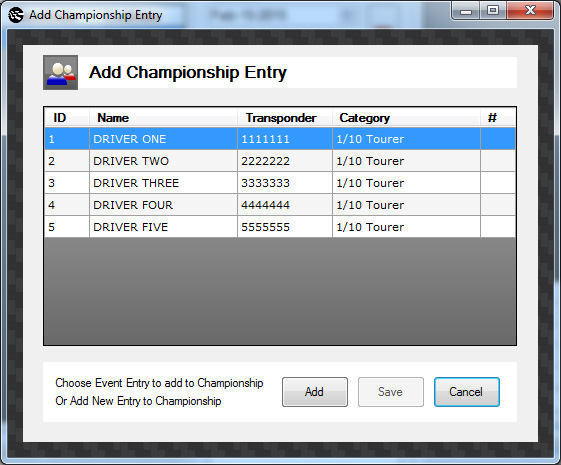Cancel the championship entry dialog

click(467, 392)
